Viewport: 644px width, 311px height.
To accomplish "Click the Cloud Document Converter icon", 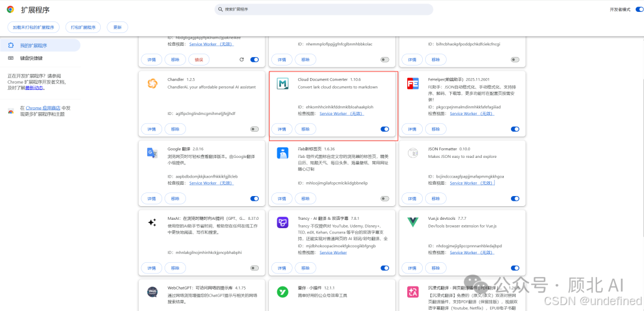I will click(283, 83).
